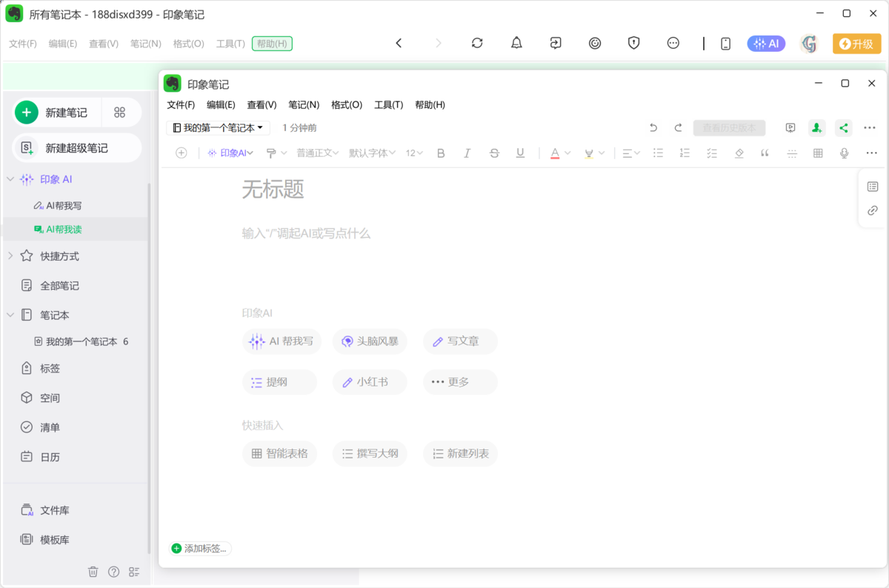Viewport: 889px width, 588px height.
Task: Insert a table using the table icon
Action: (x=818, y=153)
